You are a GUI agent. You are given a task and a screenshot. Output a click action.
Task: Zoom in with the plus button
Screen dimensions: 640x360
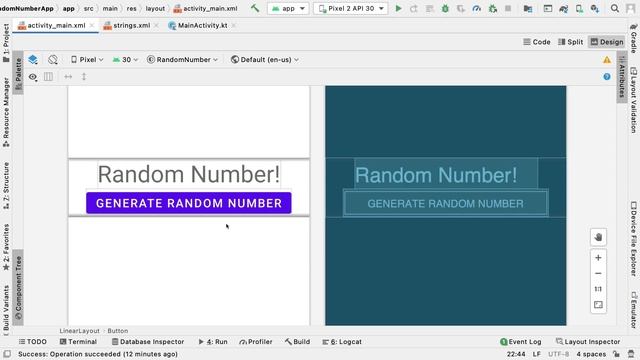tap(598, 258)
